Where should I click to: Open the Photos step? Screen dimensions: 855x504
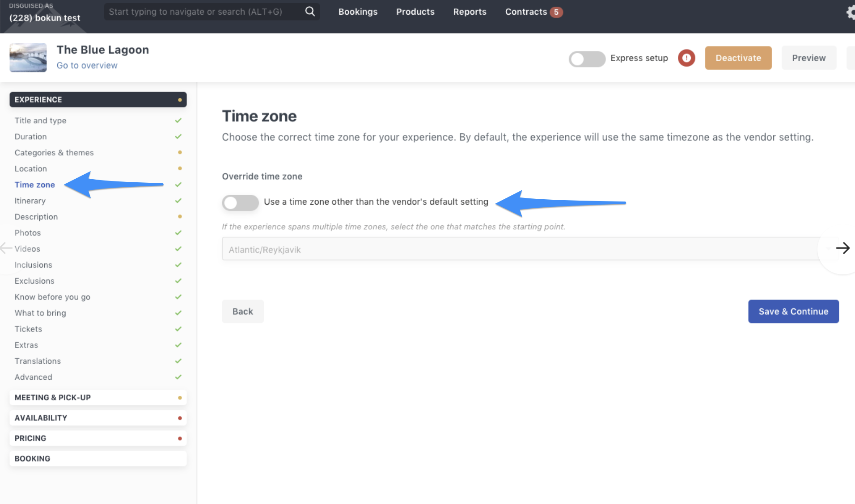(x=27, y=233)
